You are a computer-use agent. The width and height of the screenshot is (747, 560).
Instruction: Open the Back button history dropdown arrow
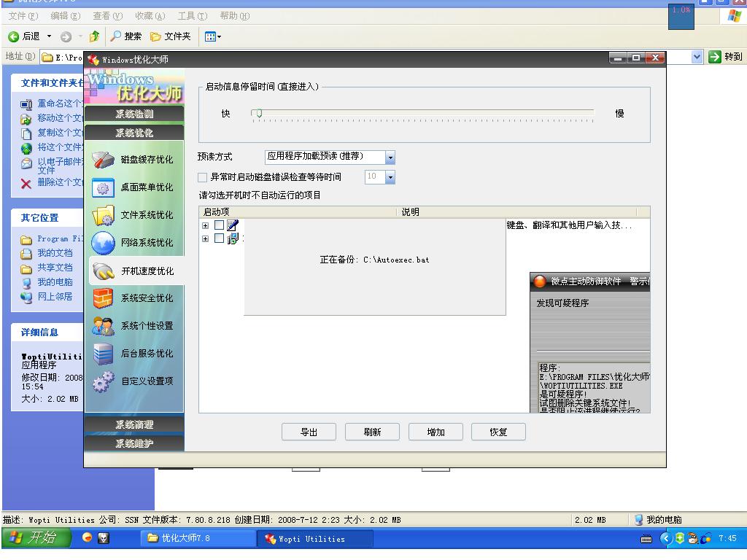coord(49,36)
